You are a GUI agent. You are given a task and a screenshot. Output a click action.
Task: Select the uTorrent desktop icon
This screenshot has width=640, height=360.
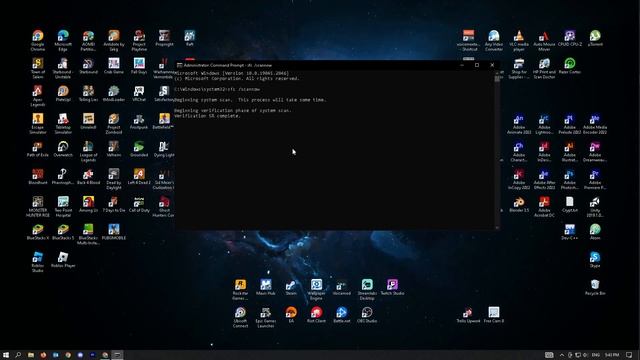coord(595,38)
